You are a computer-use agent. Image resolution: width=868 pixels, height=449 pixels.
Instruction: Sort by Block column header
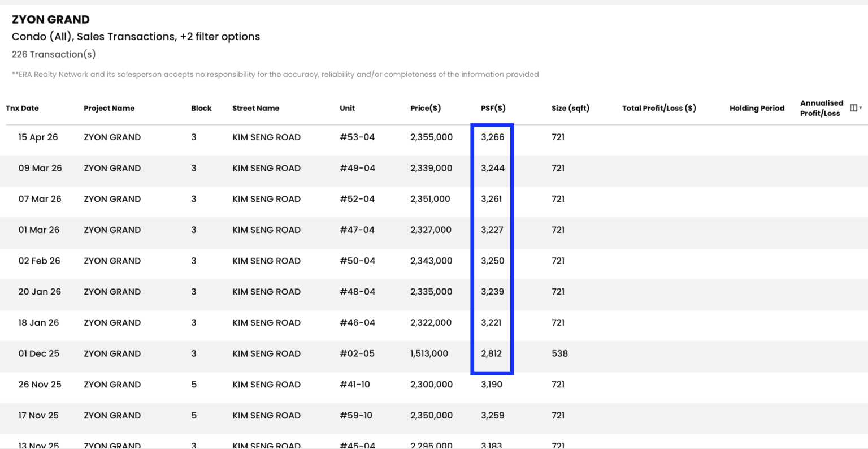(201, 108)
